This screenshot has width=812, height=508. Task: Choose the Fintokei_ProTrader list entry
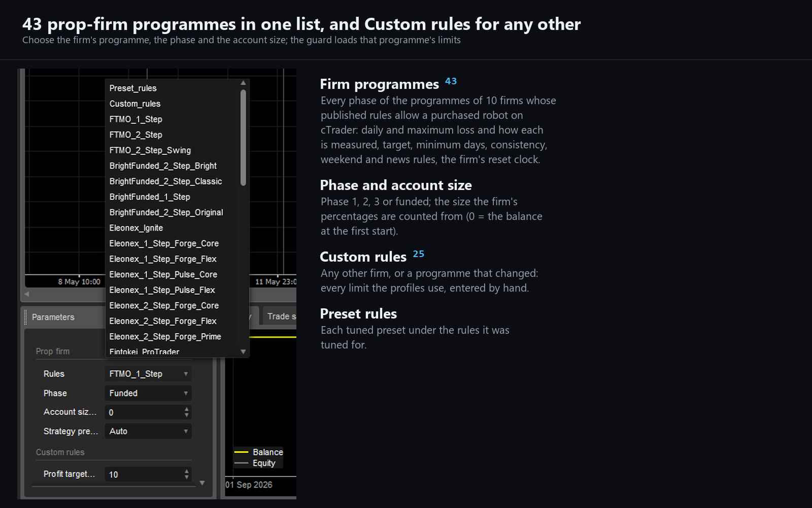click(x=173, y=351)
